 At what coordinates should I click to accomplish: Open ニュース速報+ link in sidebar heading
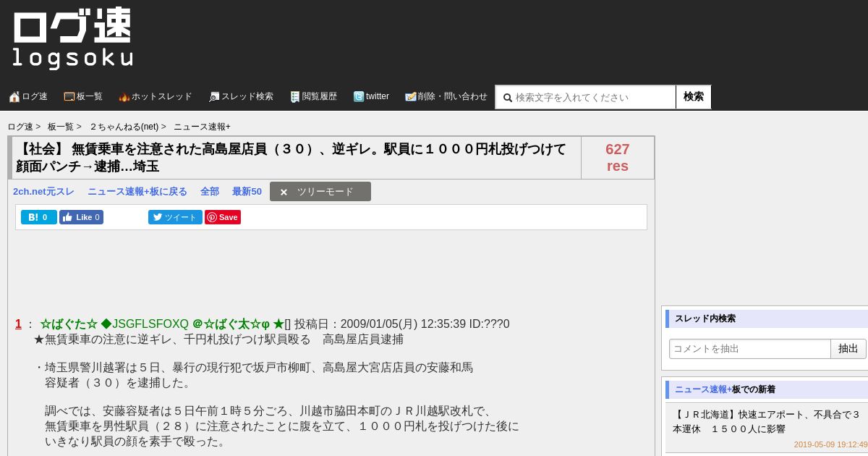pyautogui.click(x=703, y=389)
